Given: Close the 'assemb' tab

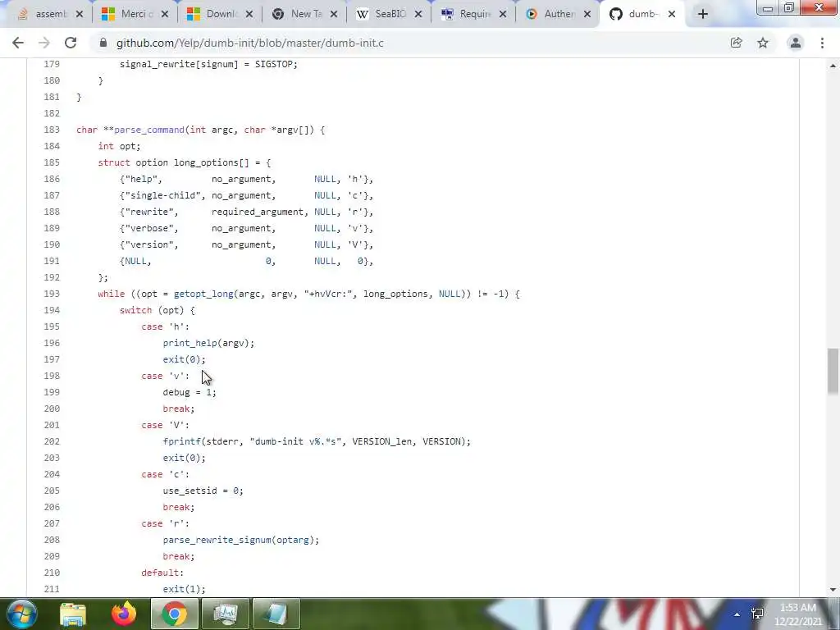Looking at the screenshot, I should (x=80, y=14).
